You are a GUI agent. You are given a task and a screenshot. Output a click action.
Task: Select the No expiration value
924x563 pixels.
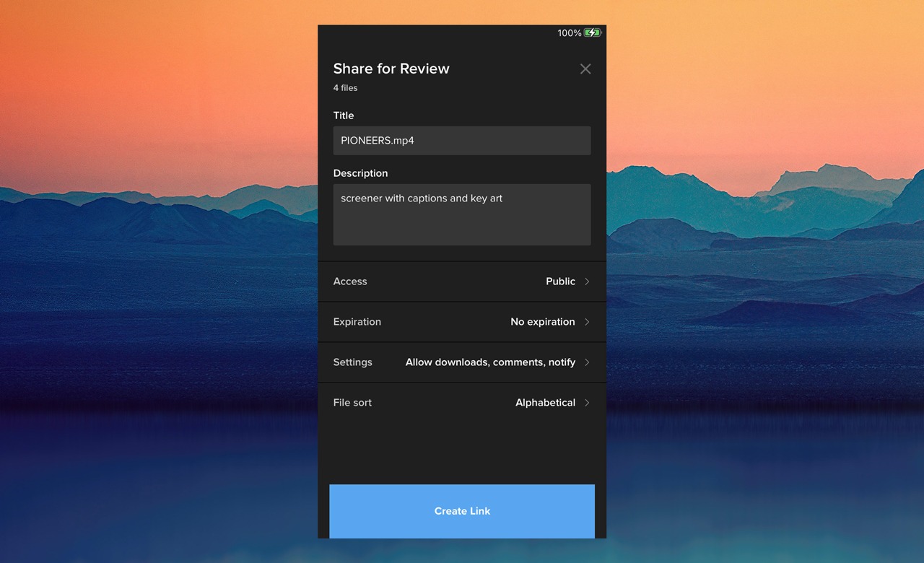pos(543,322)
